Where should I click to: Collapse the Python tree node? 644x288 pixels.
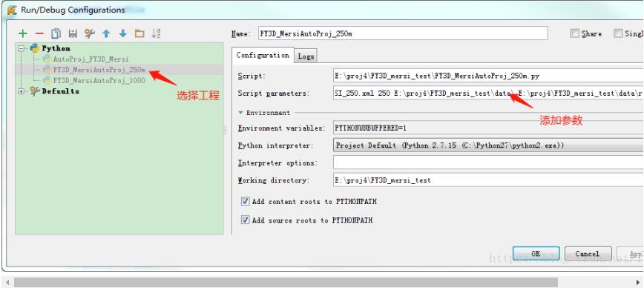click(22, 48)
